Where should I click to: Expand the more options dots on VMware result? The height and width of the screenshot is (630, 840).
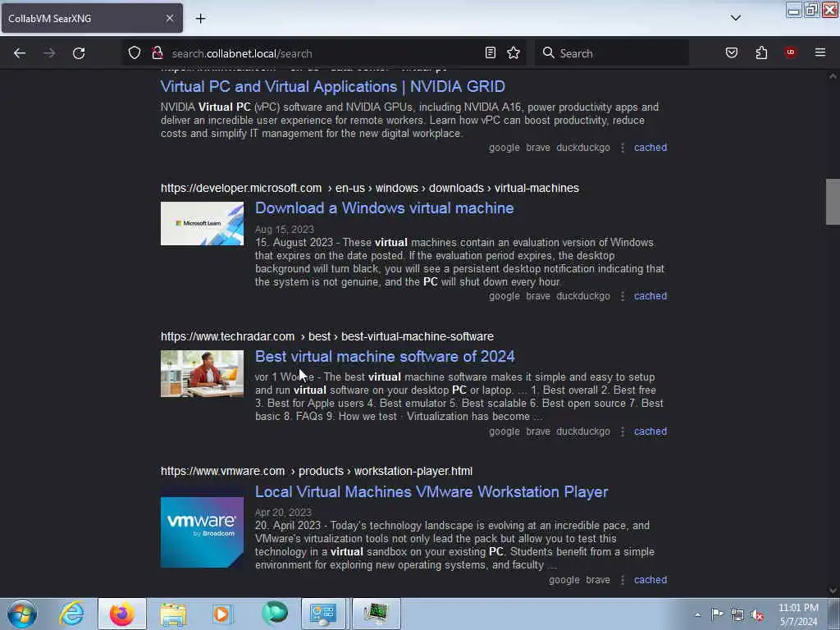point(623,580)
